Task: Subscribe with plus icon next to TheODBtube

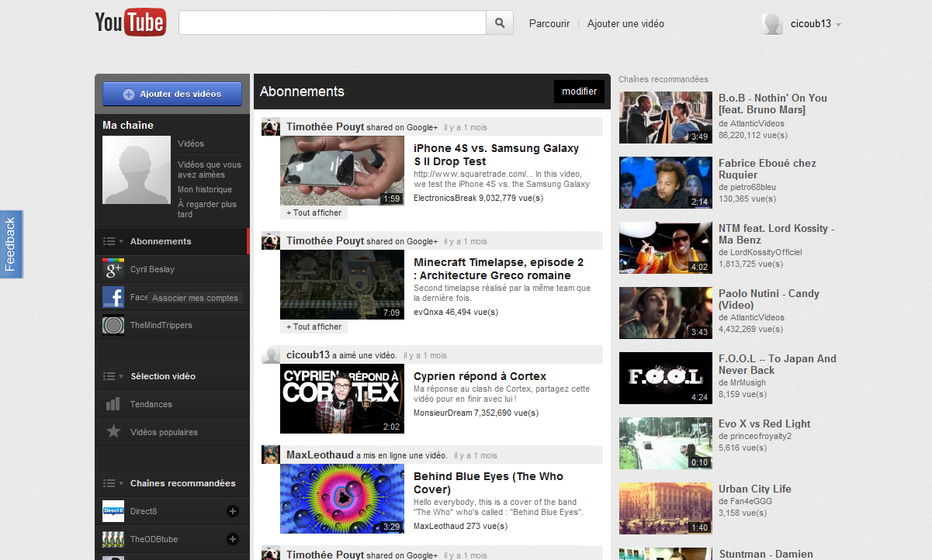Action: pos(232,539)
